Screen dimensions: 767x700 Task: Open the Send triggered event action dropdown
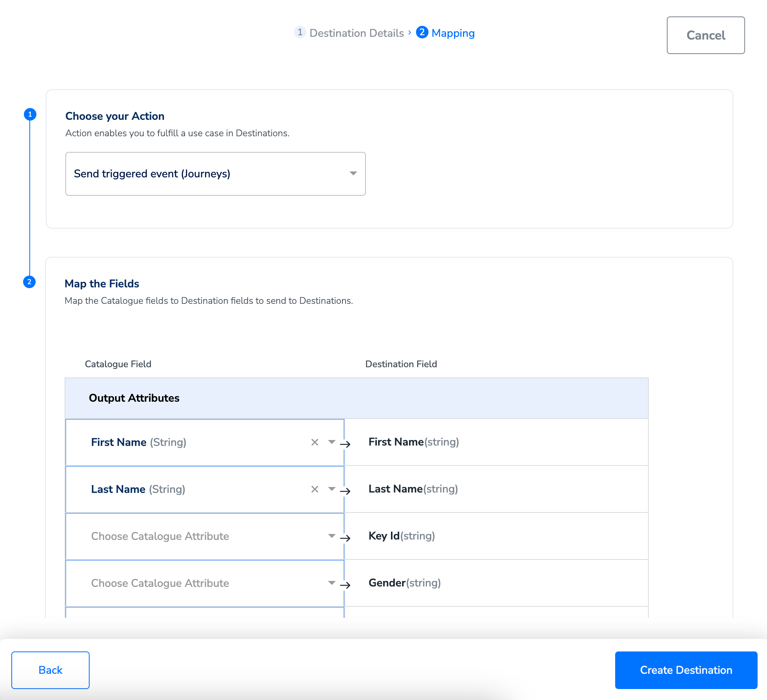pyautogui.click(x=215, y=174)
